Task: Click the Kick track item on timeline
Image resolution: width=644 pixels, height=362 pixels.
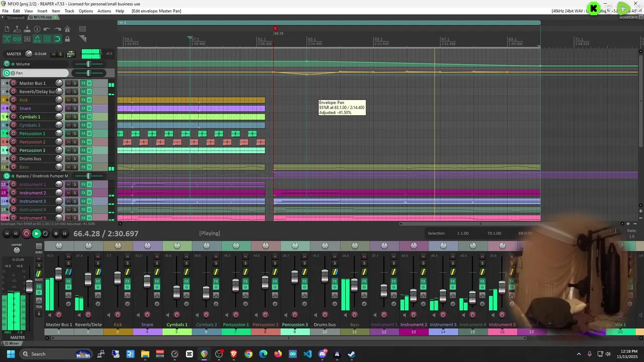Action: (191, 100)
